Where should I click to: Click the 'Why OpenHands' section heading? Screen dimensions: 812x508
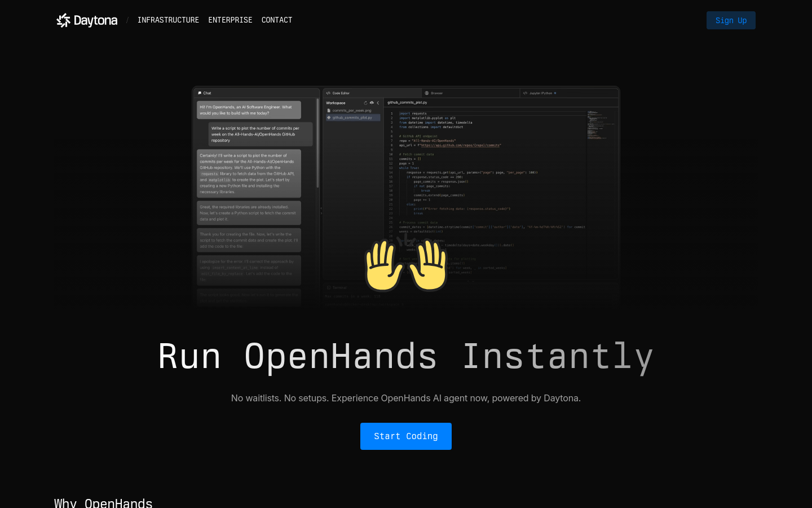pos(103,502)
